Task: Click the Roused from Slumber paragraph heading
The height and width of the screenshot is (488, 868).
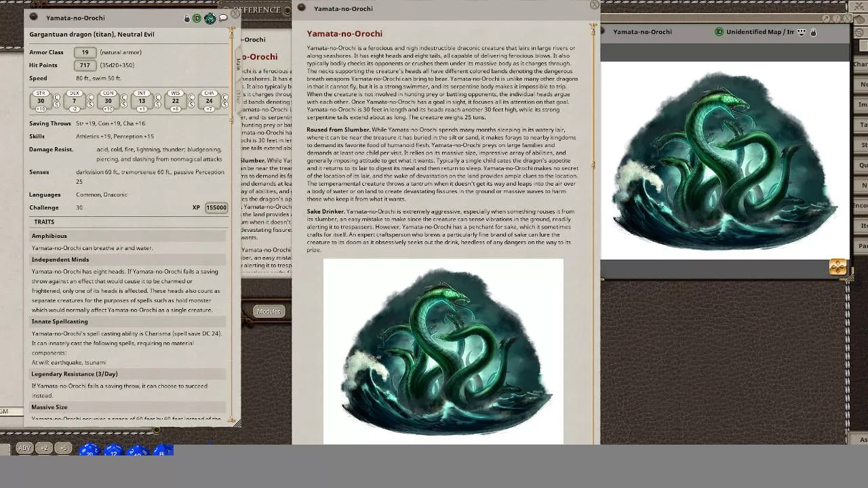Action: click(x=338, y=129)
